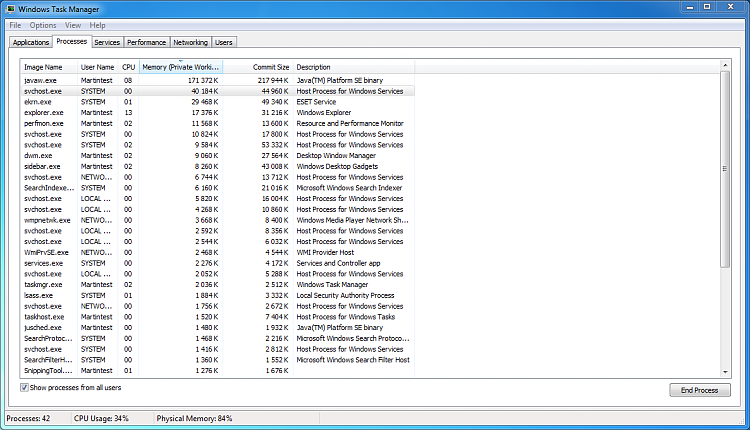The image size is (750, 430).
Task: Select svchost.exe row with 40 184 K
Action: 218,91
